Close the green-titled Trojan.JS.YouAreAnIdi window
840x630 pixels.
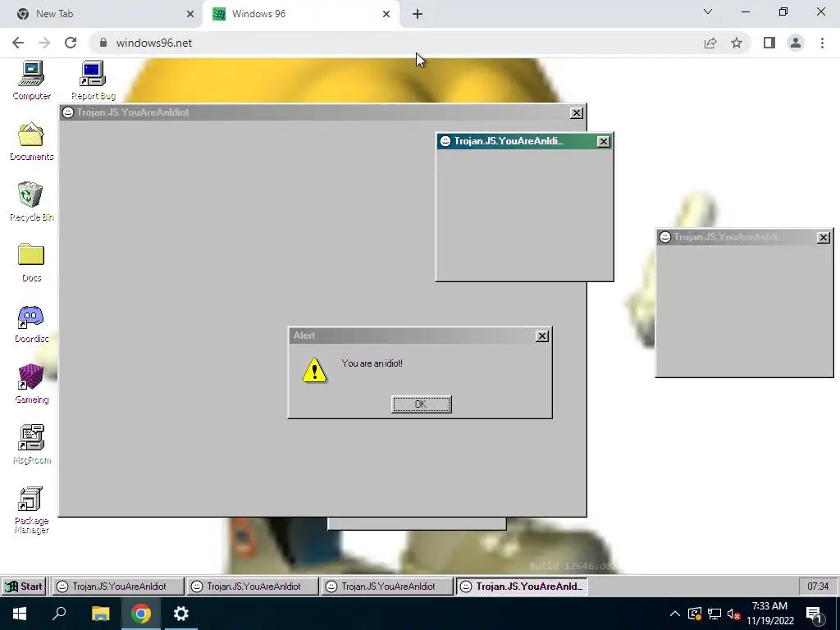[x=603, y=141]
